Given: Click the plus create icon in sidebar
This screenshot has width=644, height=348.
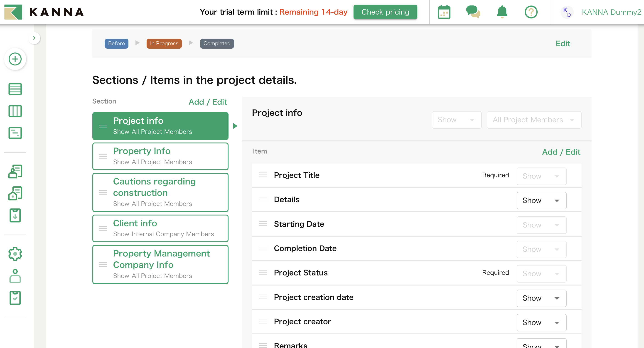Looking at the screenshot, I should click(x=15, y=59).
